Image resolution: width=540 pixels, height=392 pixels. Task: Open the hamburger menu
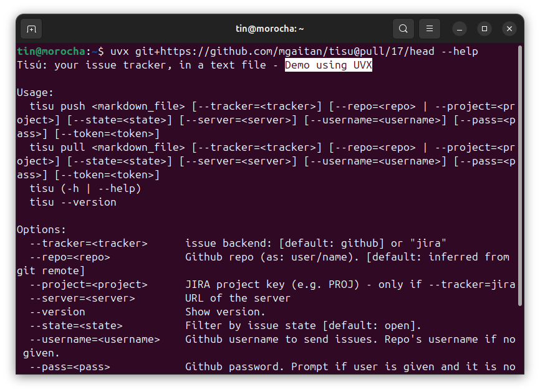(430, 29)
